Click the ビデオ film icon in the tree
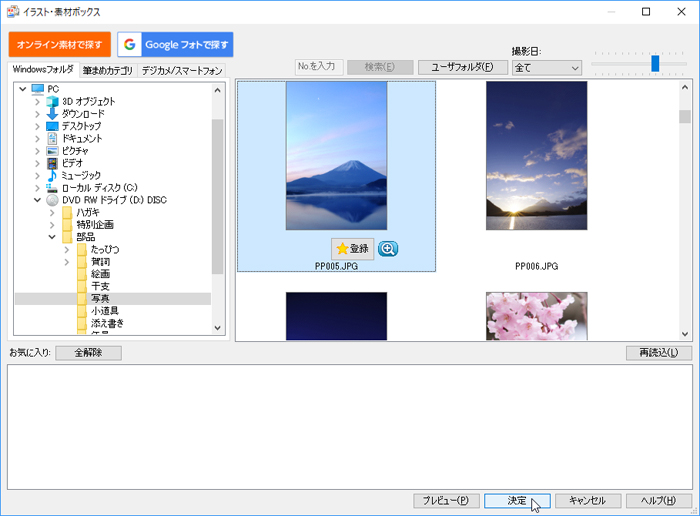700x516 pixels. coord(53,163)
